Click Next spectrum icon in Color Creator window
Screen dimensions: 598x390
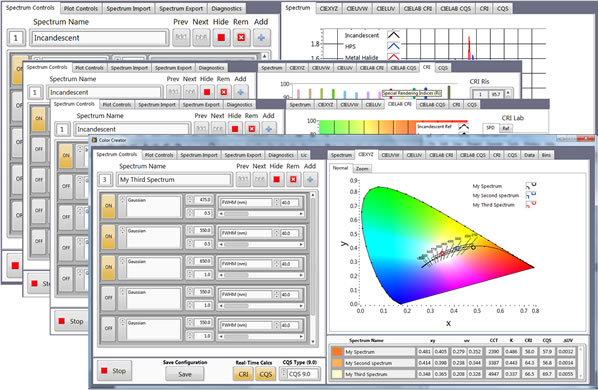tap(260, 179)
